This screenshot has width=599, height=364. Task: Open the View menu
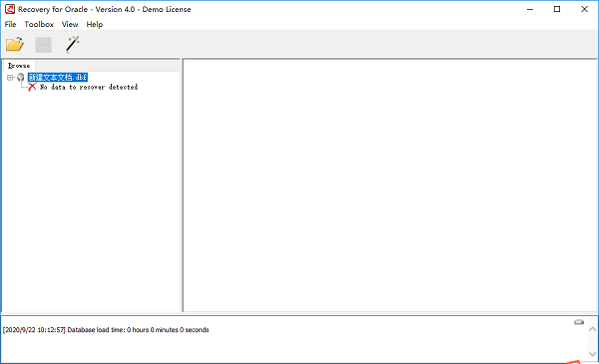(x=70, y=24)
